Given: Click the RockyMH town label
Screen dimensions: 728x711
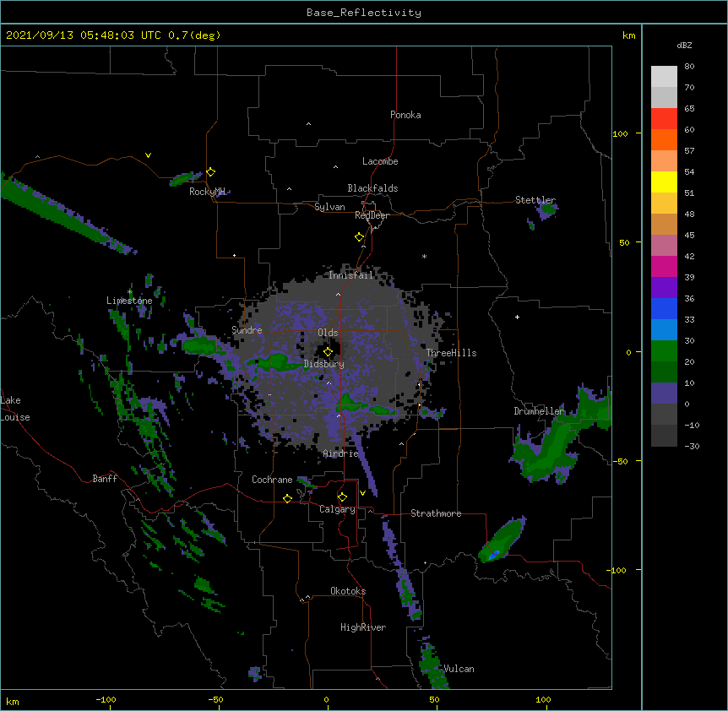Looking at the screenshot, I should coord(207,192).
